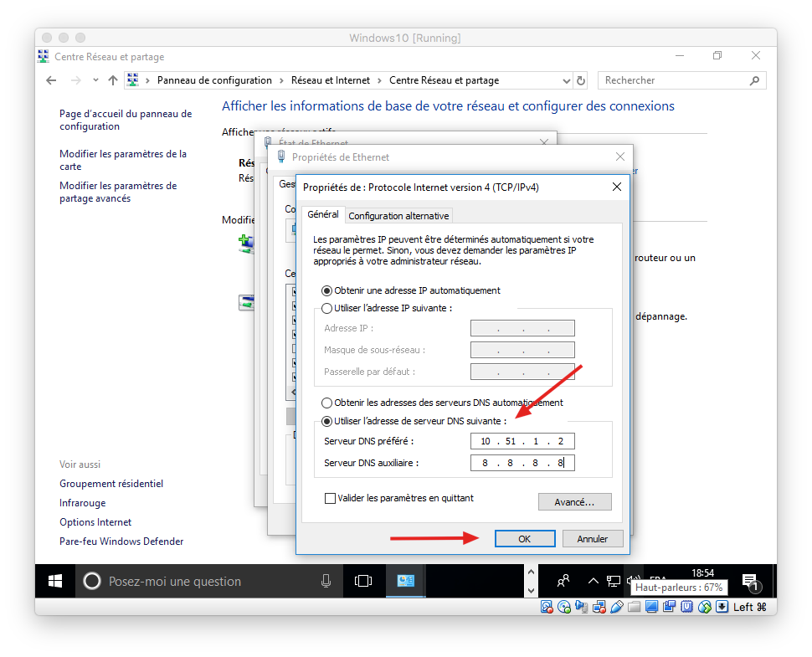The height and width of the screenshot is (657, 812).
Task: Confirm the DNS settings with OK
Action: (525, 539)
